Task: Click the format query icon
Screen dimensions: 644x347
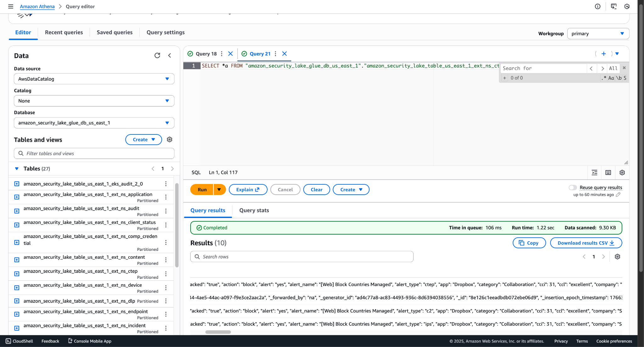Action: (594, 172)
